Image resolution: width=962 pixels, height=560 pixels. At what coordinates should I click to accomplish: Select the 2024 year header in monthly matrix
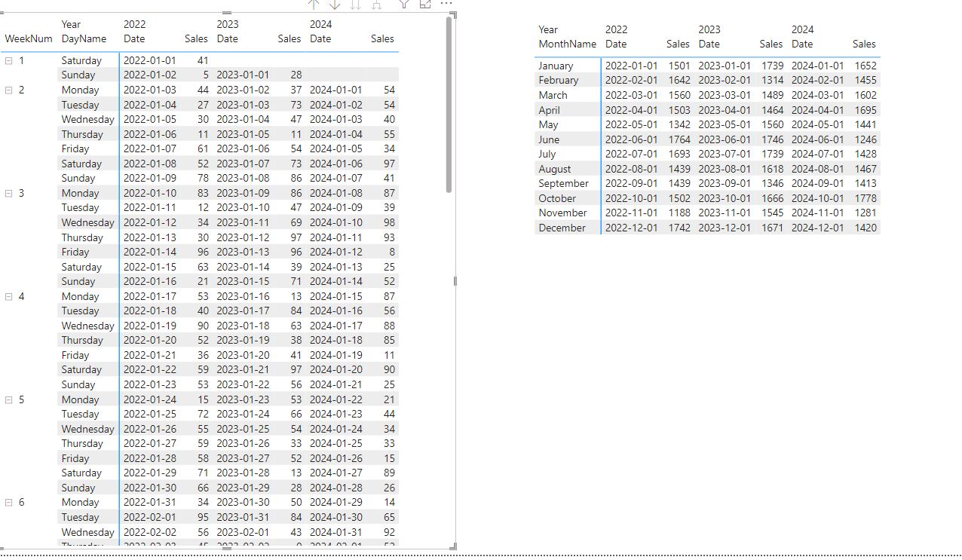pos(803,29)
